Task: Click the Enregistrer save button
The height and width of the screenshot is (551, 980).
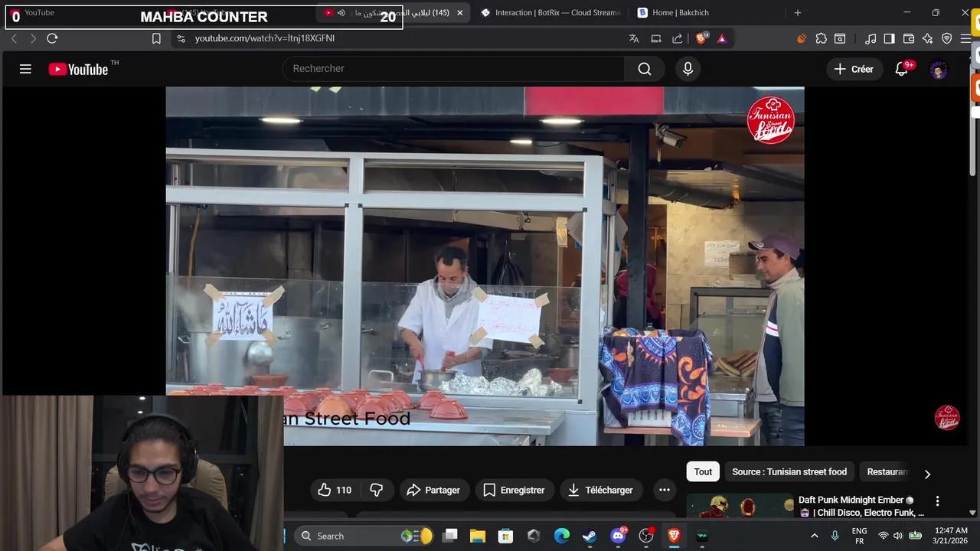Action: coord(514,490)
